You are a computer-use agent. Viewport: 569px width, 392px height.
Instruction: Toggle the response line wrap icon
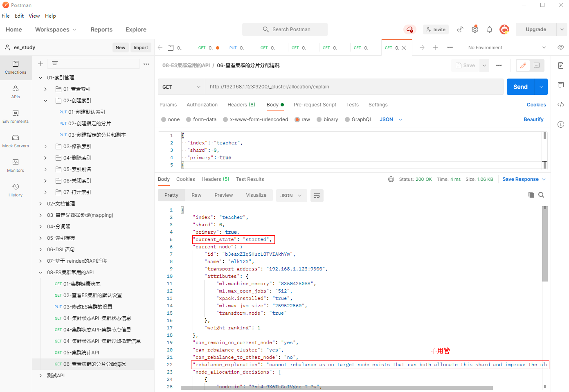(317, 196)
